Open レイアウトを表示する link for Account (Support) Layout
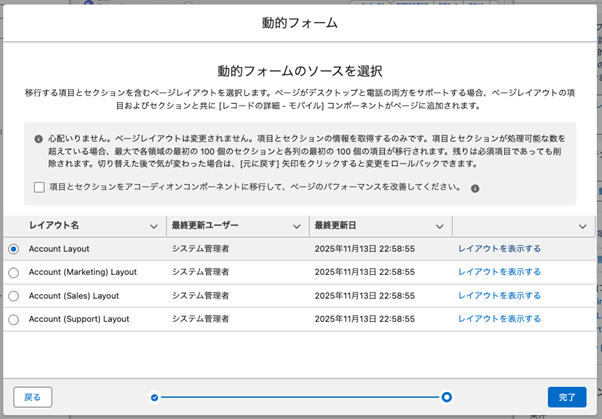 click(x=499, y=320)
